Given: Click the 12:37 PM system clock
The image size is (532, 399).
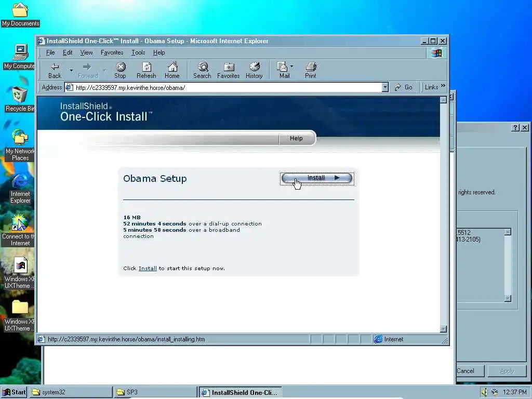Looking at the screenshot, I should 515,392.
